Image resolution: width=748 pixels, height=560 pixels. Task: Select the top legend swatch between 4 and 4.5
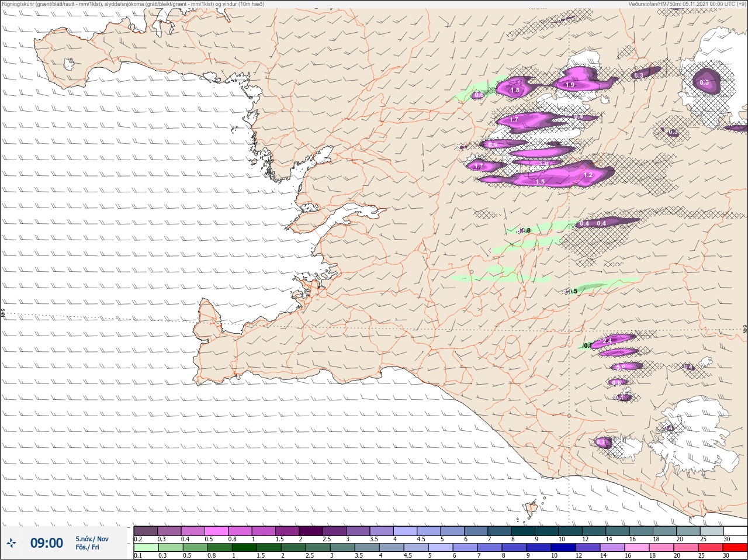(406, 531)
